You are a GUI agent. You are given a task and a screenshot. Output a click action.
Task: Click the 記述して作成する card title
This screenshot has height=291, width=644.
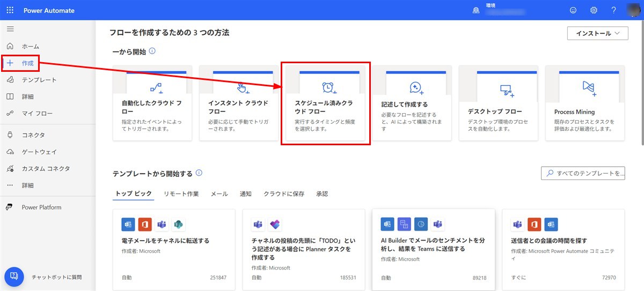[x=405, y=105]
